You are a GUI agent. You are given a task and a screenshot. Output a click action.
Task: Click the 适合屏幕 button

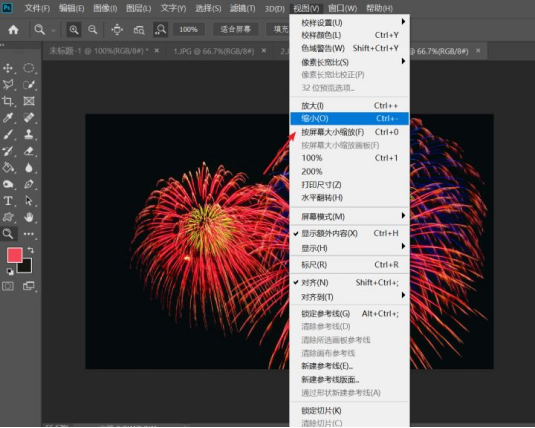click(235, 29)
